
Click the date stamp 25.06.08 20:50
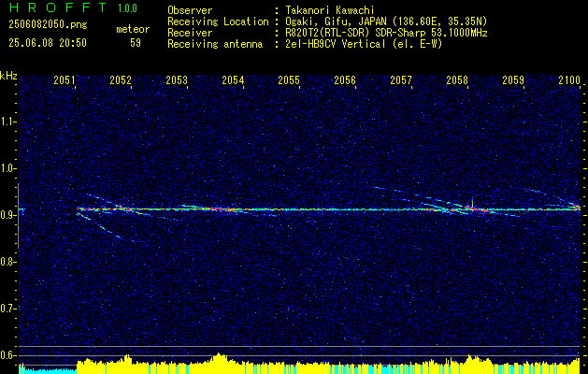48,43
